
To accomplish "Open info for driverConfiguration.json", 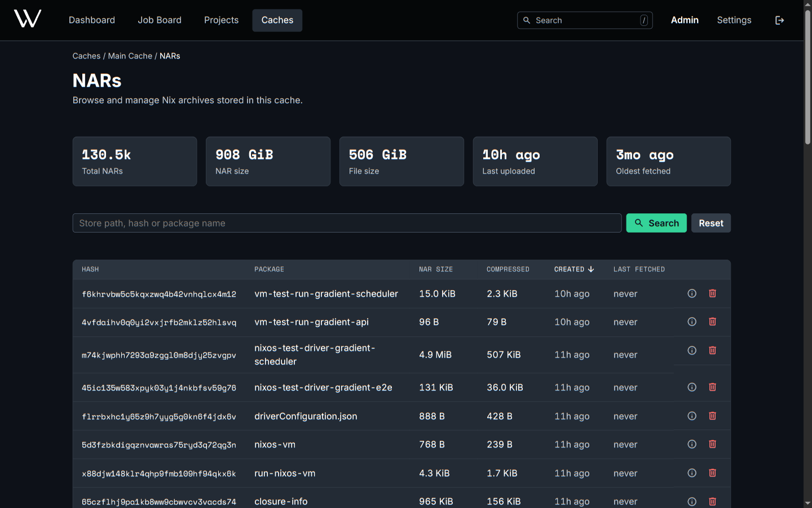I will pos(692,416).
